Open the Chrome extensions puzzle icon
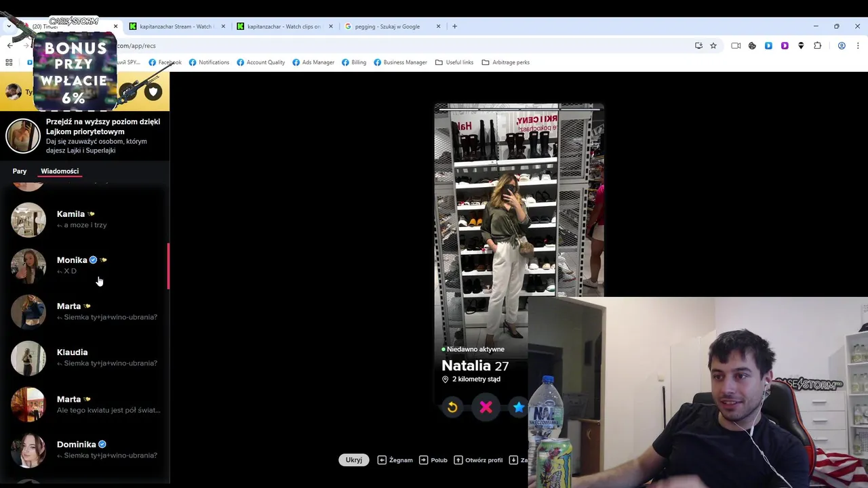Image resolution: width=868 pixels, height=488 pixels. pos(817,45)
